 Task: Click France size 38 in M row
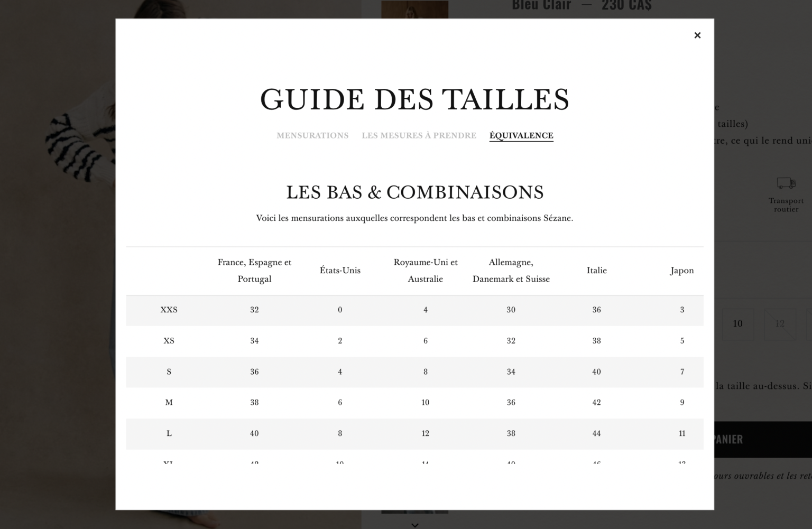point(254,403)
